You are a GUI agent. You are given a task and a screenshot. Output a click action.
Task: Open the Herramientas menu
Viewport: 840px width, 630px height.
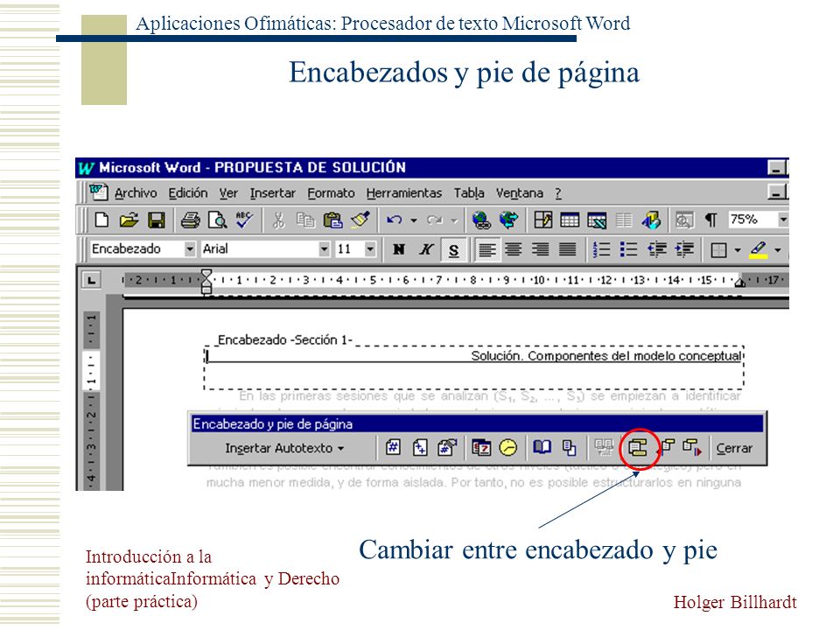click(x=404, y=192)
